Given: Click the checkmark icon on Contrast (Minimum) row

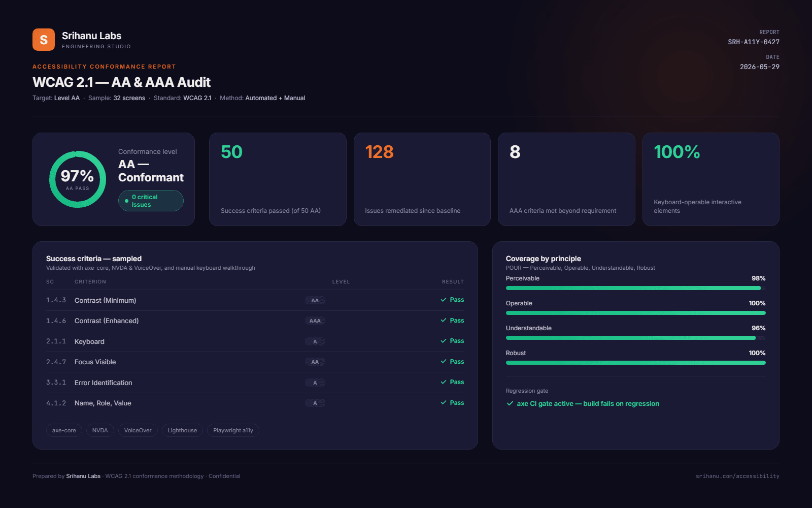Looking at the screenshot, I should coord(444,300).
